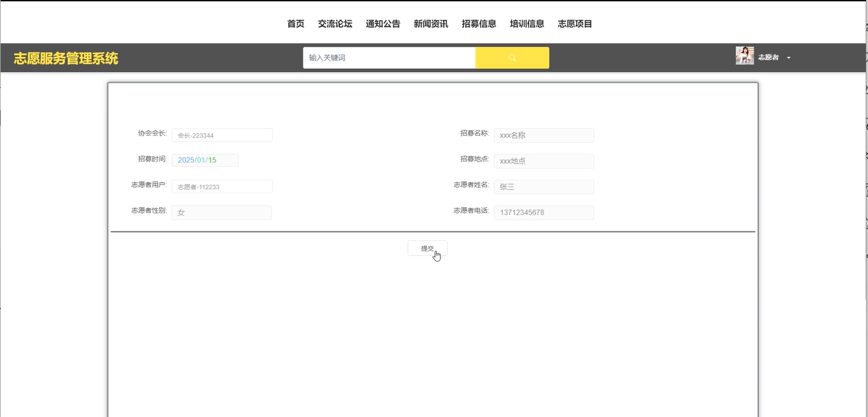The width and height of the screenshot is (868, 417).
Task: Click the 志愿者性别: label
Action: pyautogui.click(x=149, y=210)
